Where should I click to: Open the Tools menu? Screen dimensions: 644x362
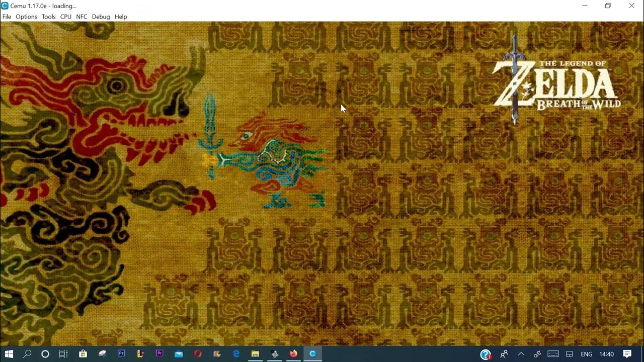click(x=49, y=17)
